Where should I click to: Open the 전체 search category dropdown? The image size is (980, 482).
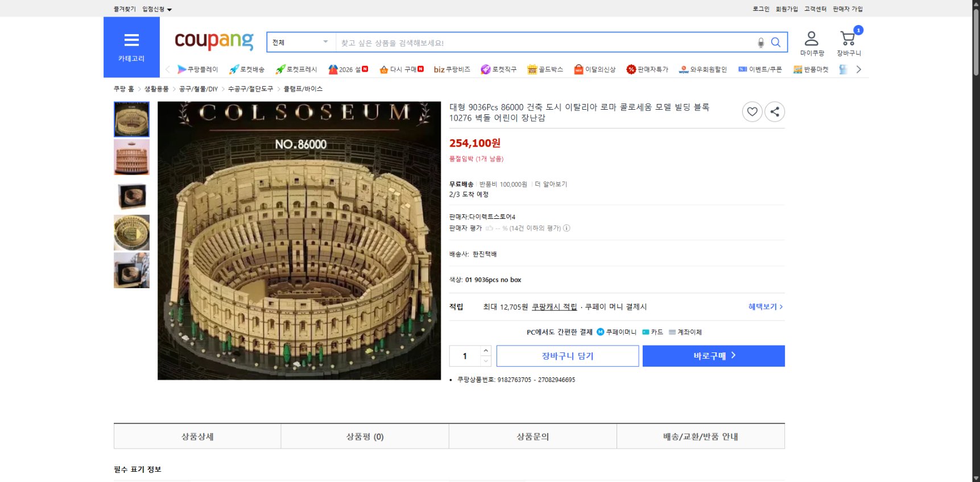(301, 43)
